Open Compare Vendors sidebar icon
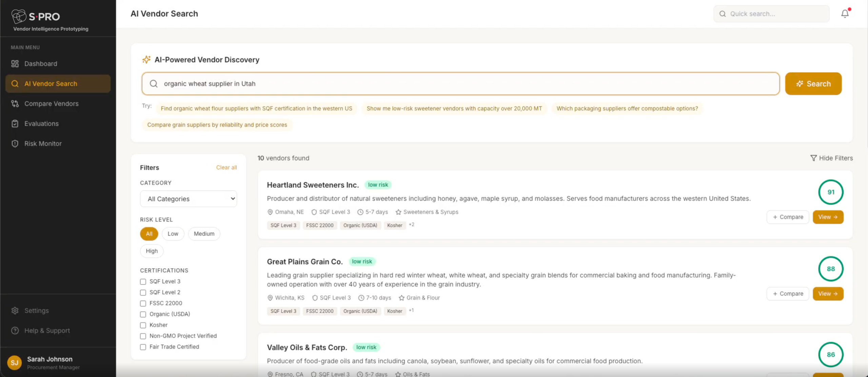The height and width of the screenshot is (377, 868). pyautogui.click(x=15, y=104)
